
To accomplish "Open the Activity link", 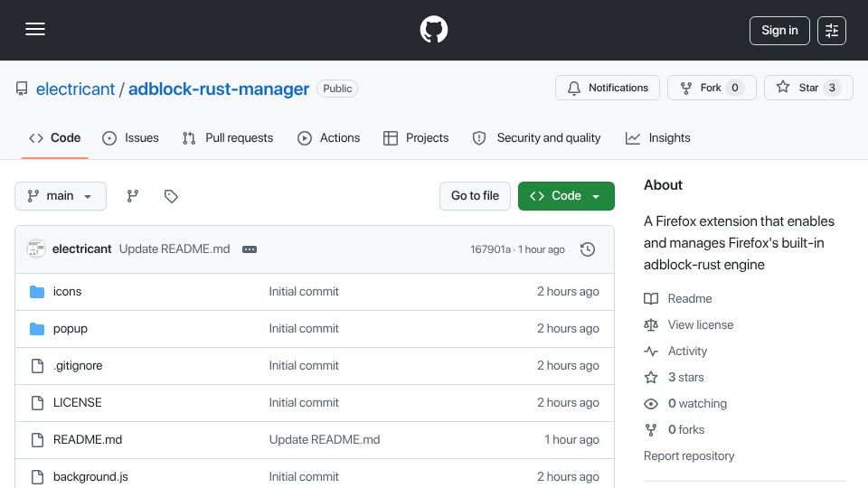I will pos(687,352).
